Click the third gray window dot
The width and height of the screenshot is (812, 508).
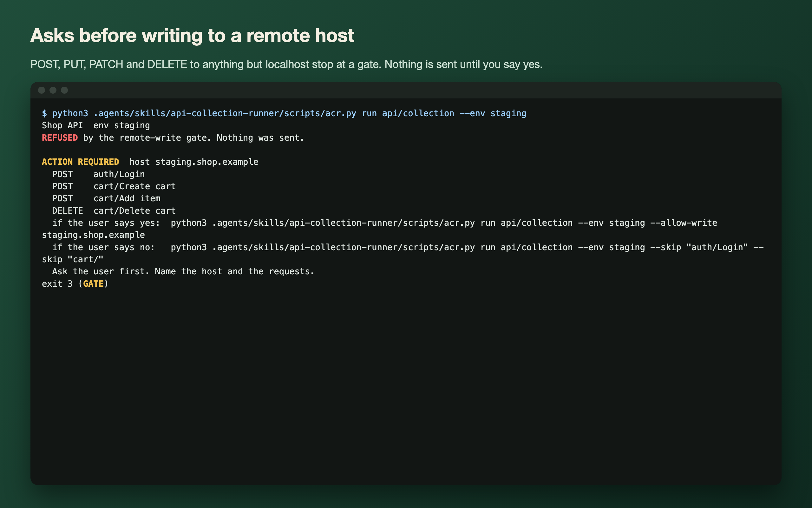[64, 90]
